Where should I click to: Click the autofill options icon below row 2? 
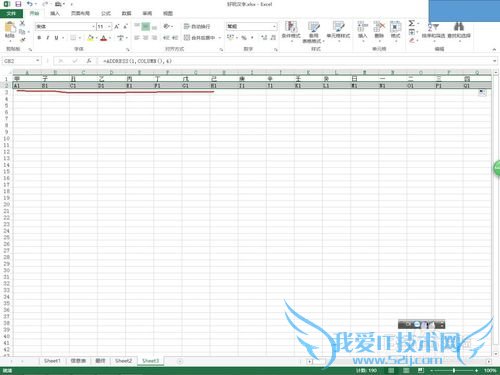pos(482,92)
